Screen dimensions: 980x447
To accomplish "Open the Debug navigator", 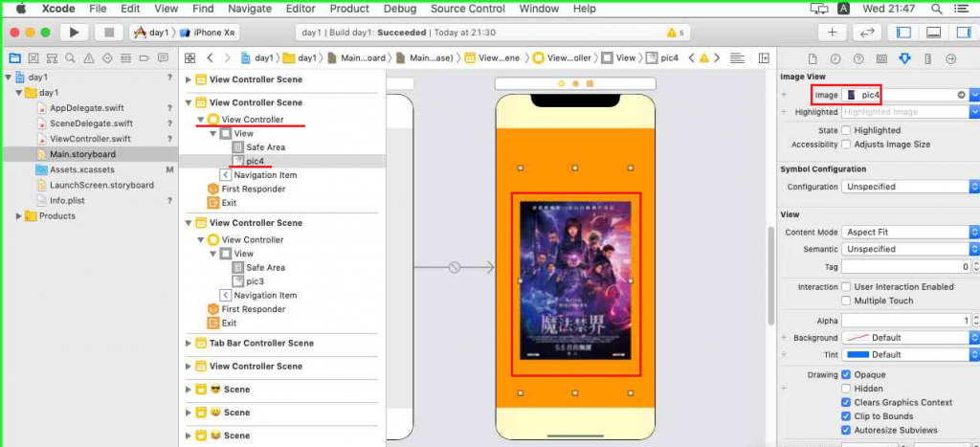I will (125, 58).
